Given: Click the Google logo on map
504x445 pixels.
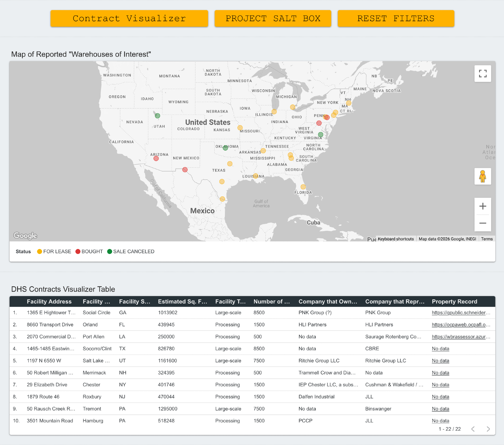Looking at the screenshot, I should point(25,236).
